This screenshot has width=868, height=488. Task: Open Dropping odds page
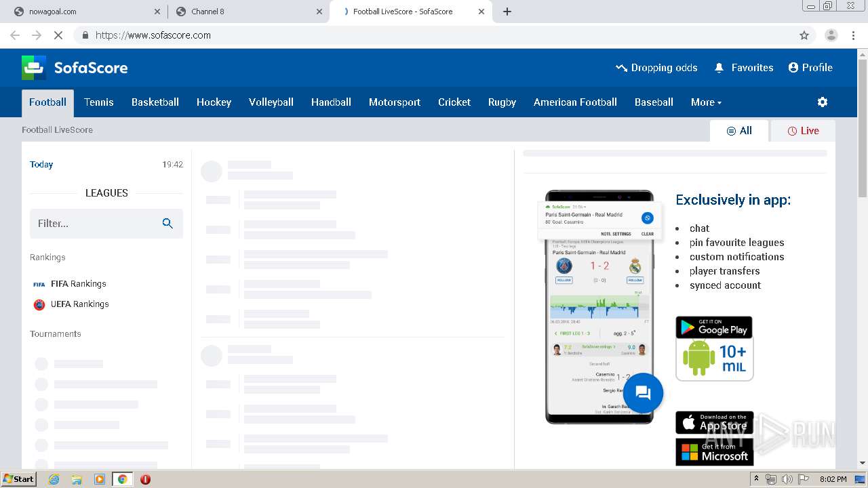coord(656,68)
